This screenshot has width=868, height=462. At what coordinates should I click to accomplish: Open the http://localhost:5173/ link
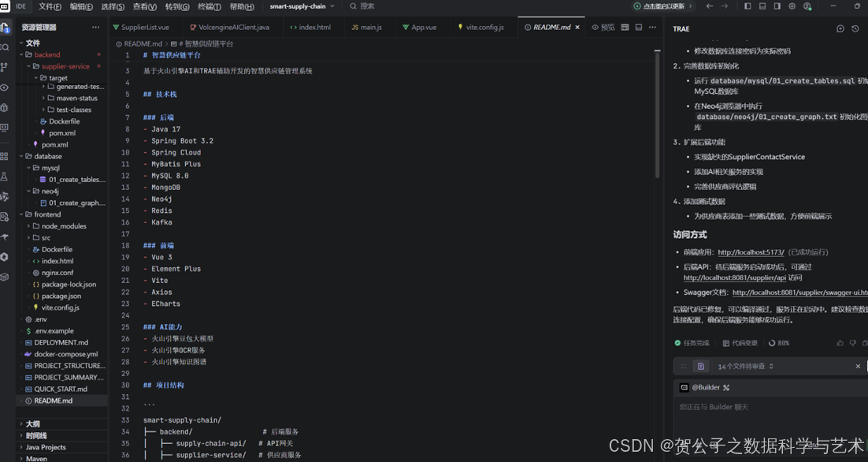pos(751,252)
